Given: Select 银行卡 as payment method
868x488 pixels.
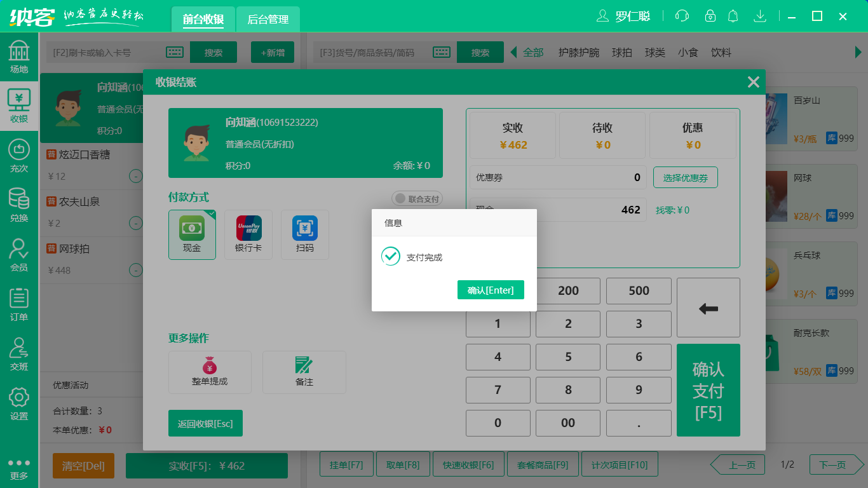Looking at the screenshot, I should pos(248,234).
